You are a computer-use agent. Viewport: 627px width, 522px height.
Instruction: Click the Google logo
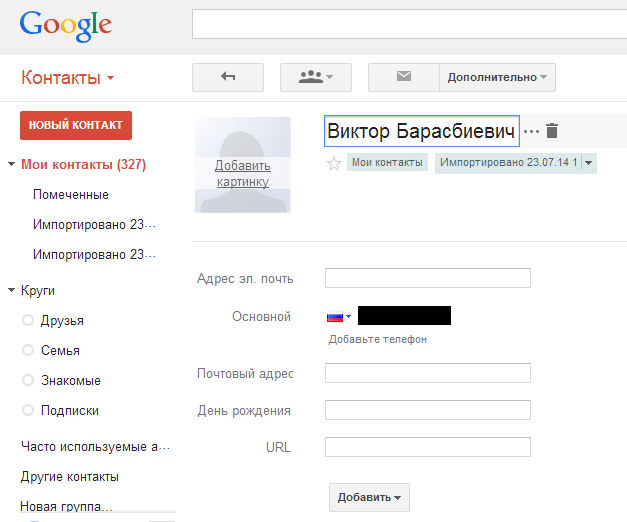tap(66, 25)
